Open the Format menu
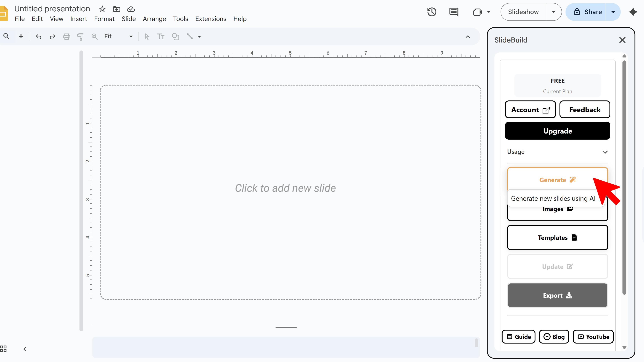The image size is (644, 362). (104, 19)
